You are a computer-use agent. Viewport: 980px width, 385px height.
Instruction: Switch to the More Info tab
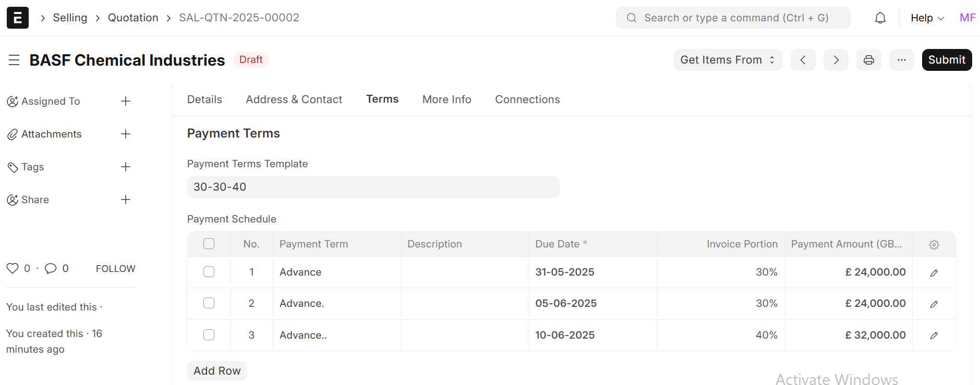(446, 100)
